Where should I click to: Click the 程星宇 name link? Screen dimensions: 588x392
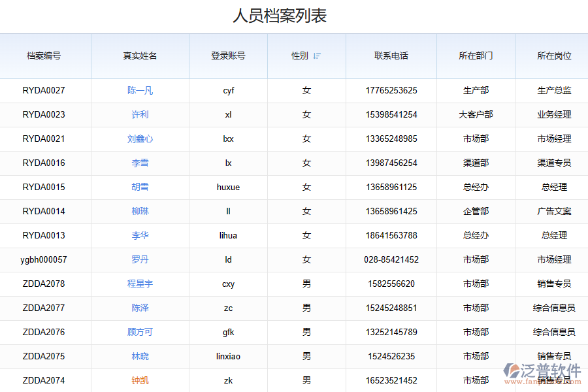140,284
